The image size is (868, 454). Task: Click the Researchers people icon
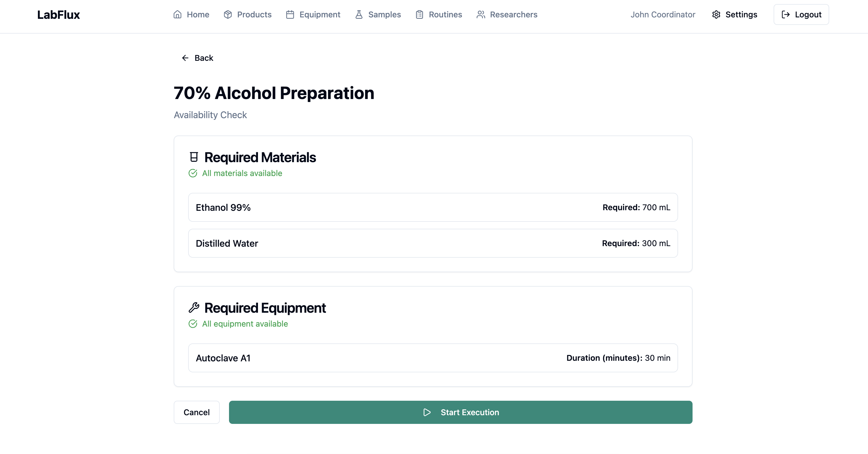pos(481,14)
